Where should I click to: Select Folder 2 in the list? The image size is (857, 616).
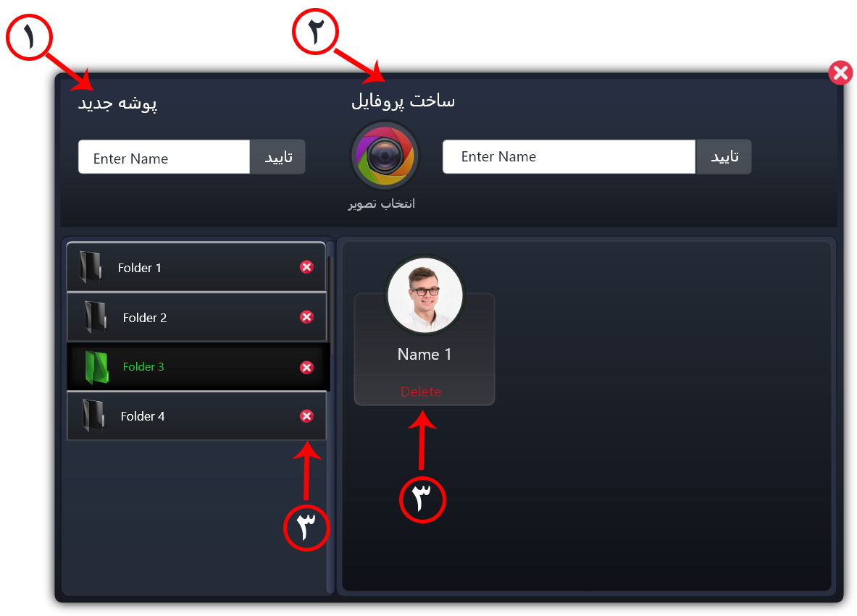(197, 317)
